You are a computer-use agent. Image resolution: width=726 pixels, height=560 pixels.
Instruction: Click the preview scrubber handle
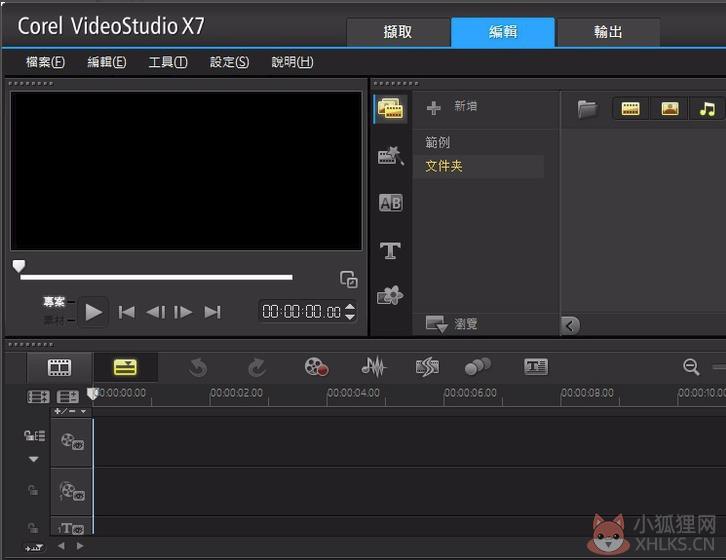pos(19,265)
